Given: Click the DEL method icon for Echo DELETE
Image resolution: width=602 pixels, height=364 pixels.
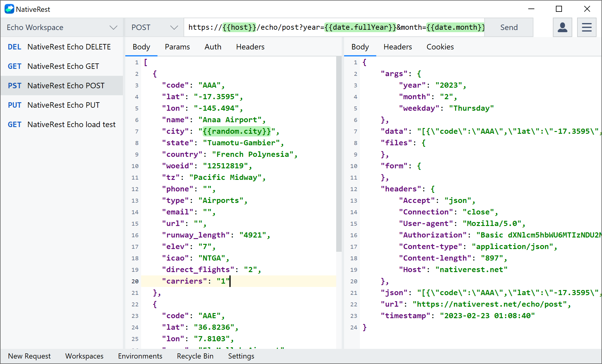Looking at the screenshot, I should 14,46.
